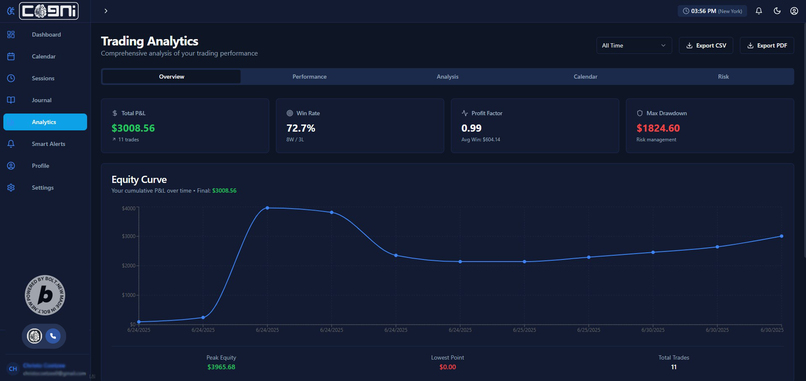Click the Win Rate target icon
This screenshot has width=806, height=381.
tap(289, 113)
